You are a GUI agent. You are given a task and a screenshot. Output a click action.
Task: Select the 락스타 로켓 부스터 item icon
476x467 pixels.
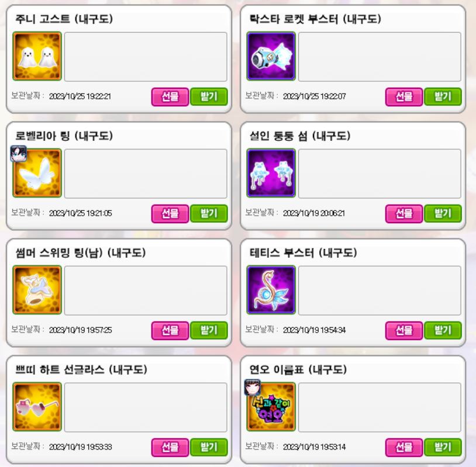(x=271, y=56)
